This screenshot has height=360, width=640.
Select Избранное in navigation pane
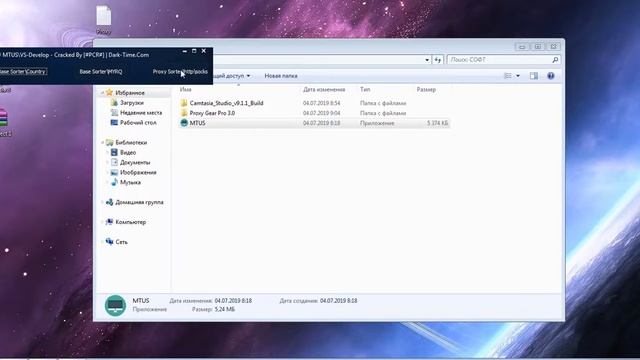[129, 93]
